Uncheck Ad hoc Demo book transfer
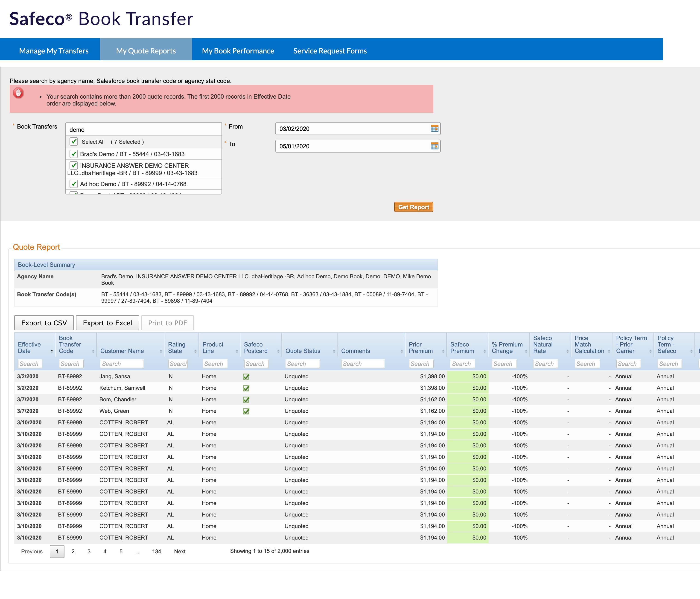Image resolution: width=700 pixels, height=599 pixels. pyautogui.click(x=74, y=184)
